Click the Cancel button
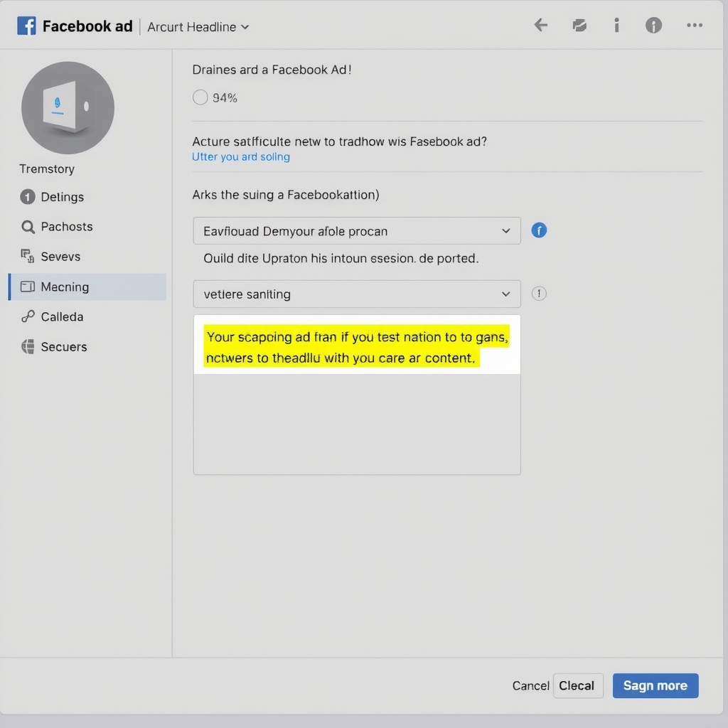728x728 pixels. tap(530, 686)
